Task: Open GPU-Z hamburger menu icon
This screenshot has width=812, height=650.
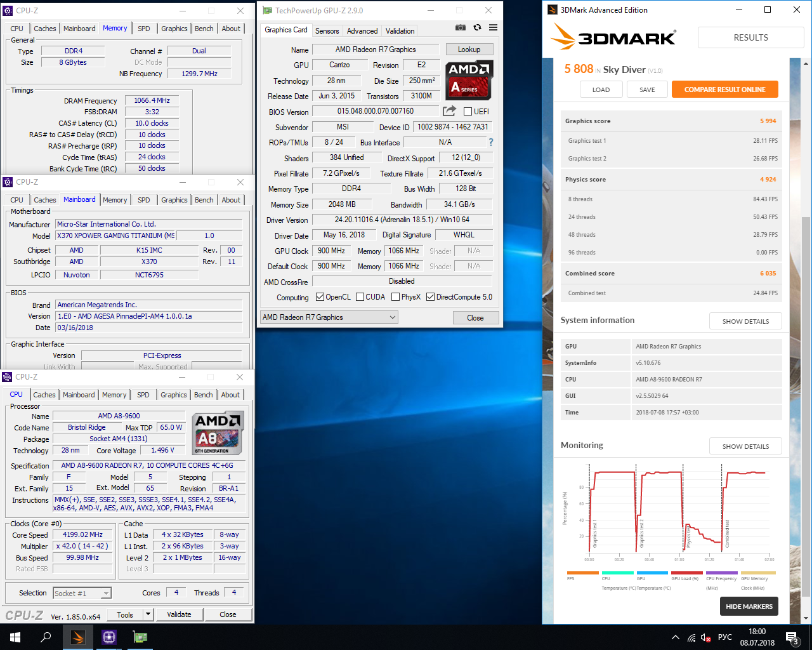Action: [493, 27]
